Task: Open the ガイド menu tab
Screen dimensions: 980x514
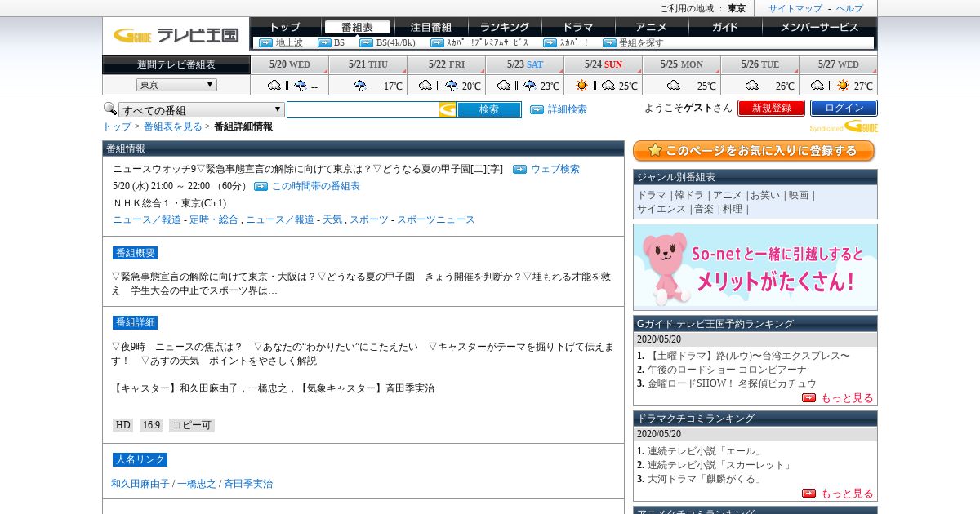Action: (725, 27)
